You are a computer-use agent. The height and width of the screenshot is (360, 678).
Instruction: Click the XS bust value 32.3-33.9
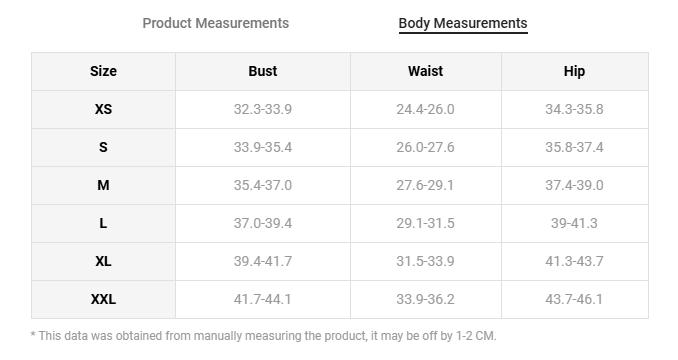click(262, 109)
